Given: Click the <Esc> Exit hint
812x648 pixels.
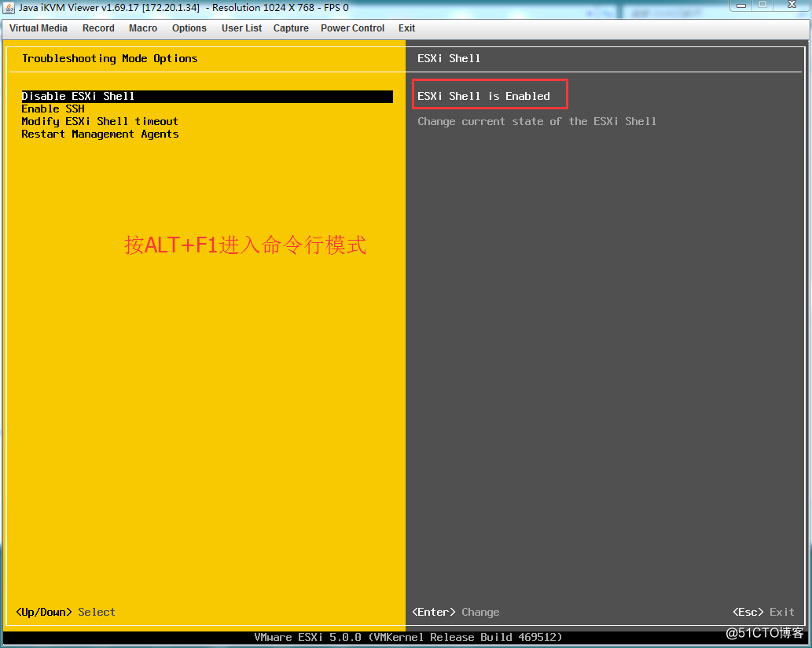Looking at the screenshot, I should point(763,613).
